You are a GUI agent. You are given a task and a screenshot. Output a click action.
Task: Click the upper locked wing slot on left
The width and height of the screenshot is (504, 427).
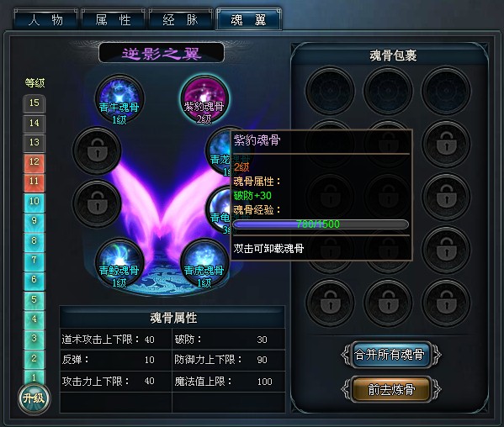tap(97, 150)
